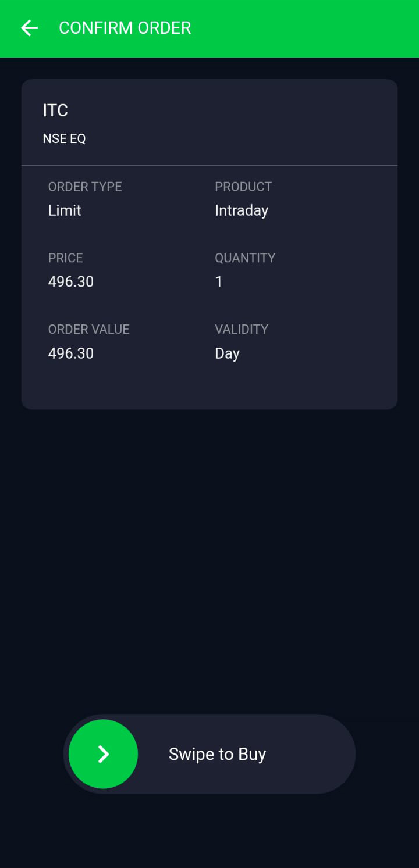Viewport: 419px width, 868px height.
Task: Select the price value under PRICE
Action: click(x=71, y=282)
